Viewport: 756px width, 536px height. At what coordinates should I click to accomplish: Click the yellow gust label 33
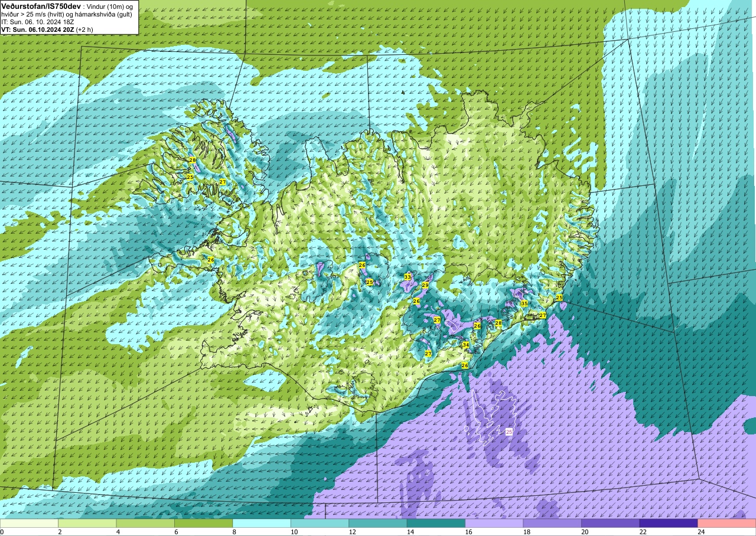click(x=408, y=277)
